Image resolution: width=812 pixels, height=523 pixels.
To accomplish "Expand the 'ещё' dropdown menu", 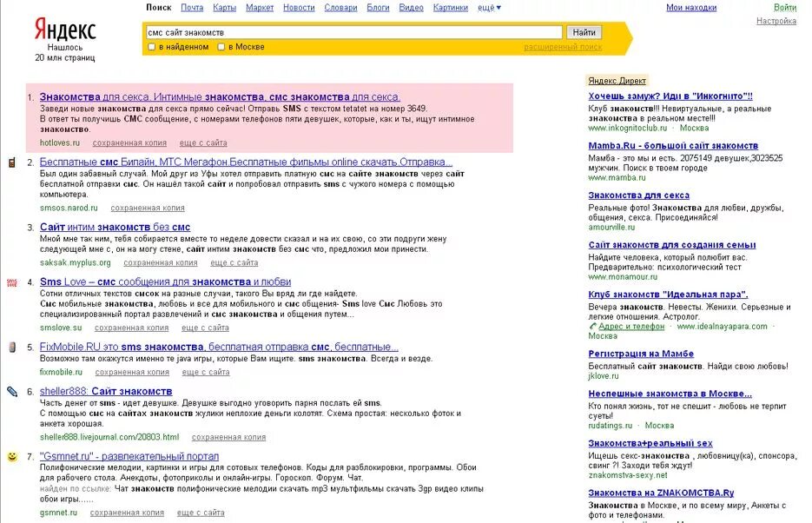I will click(490, 8).
